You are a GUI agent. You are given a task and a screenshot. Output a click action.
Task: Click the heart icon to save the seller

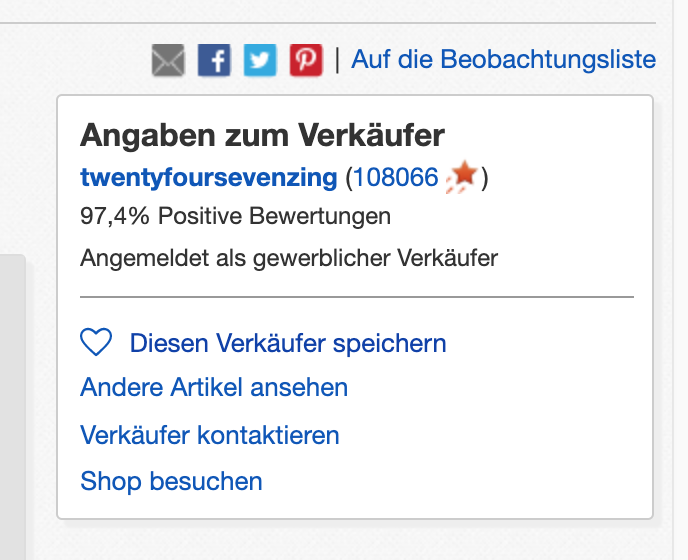pyautogui.click(x=96, y=342)
